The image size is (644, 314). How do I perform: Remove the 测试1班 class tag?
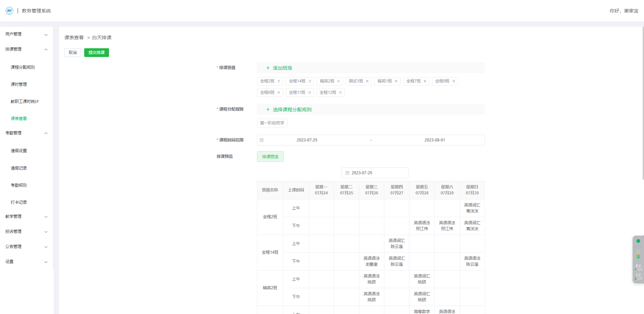coord(367,81)
